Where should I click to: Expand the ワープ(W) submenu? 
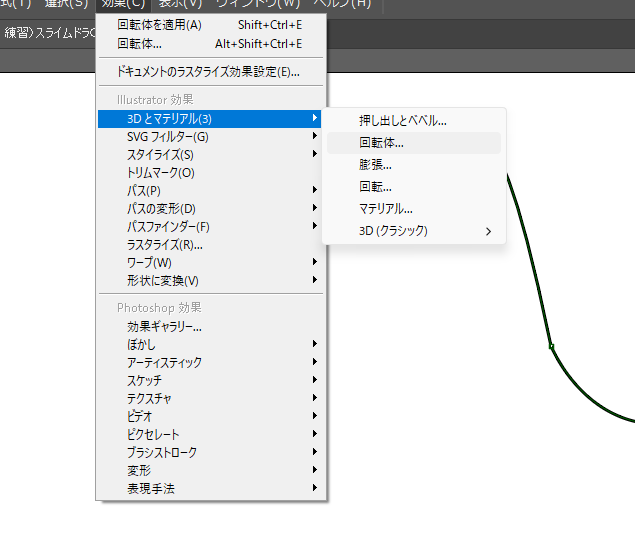coord(149,263)
